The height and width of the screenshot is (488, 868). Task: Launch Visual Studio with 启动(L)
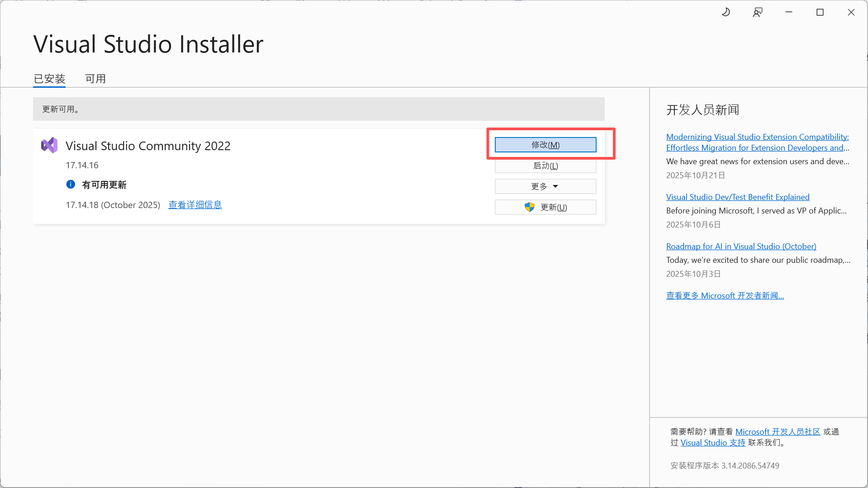[545, 166]
